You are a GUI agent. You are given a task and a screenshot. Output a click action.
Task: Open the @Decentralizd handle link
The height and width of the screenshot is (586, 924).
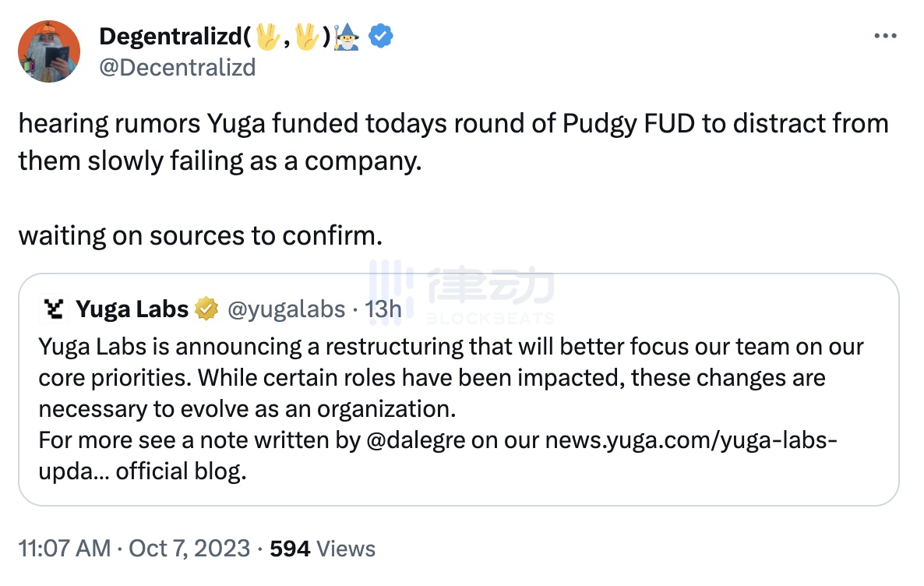(177, 67)
